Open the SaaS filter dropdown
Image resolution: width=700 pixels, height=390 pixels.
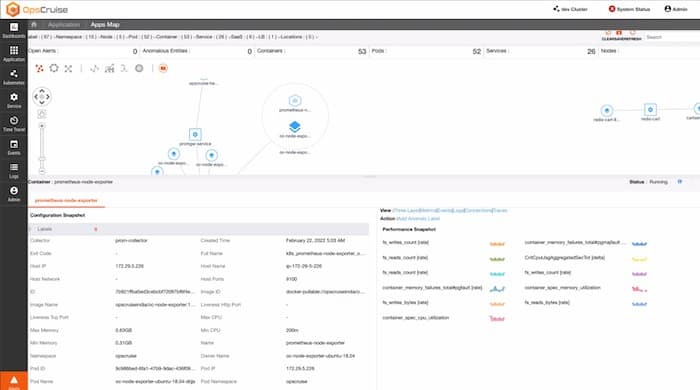(x=243, y=37)
